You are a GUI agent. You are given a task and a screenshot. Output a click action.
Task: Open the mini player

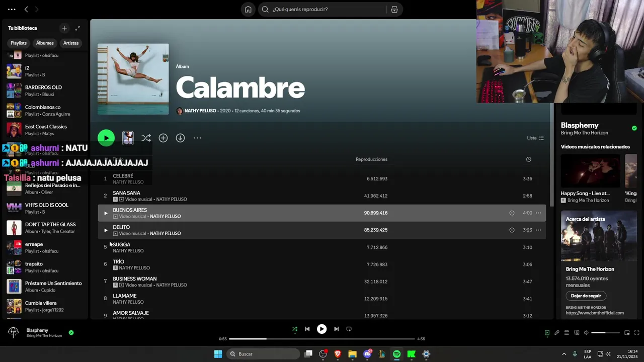627,333
